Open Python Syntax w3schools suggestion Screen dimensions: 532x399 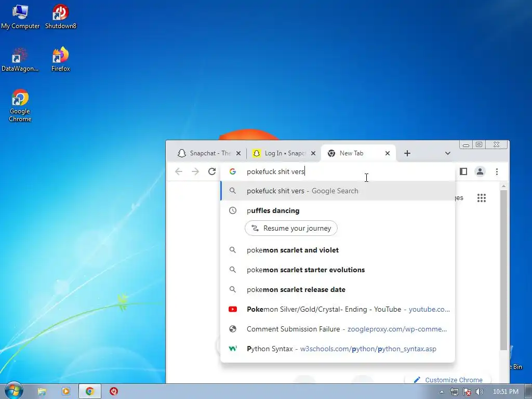pyautogui.click(x=338, y=349)
